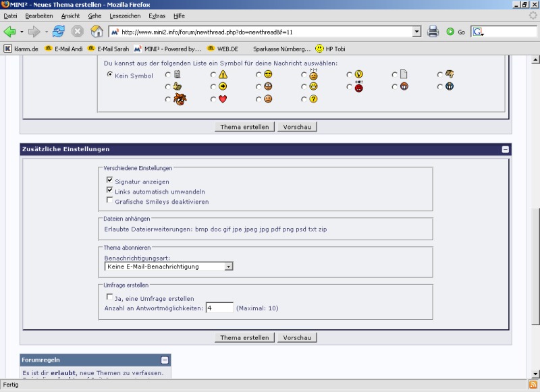Collapse the 'Zusätzliche Einstellungen' section
Image resolution: width=540 pixels, height=392 pixels.
click(x=505, y=150)
